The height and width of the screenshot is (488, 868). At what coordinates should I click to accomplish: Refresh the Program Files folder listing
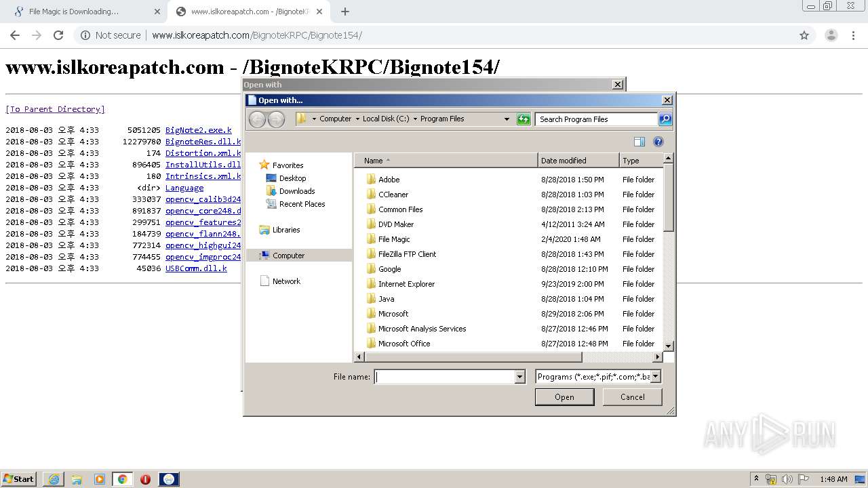(x=523, y=119)
